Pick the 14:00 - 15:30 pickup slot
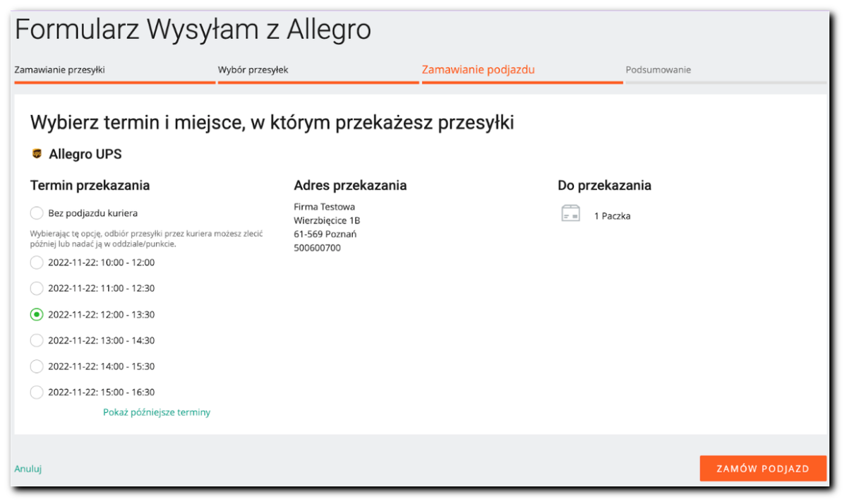This screenshot has width=847, height=504. click(37, 366)
